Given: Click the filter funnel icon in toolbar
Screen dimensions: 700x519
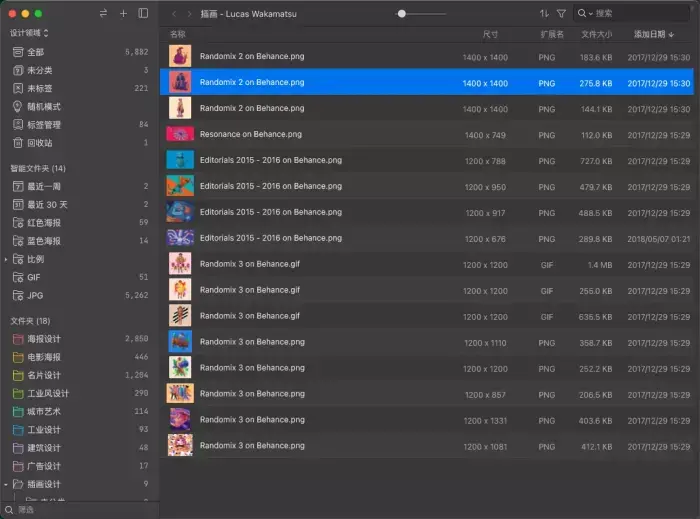Looking at the screenshot, I should 561,14.
